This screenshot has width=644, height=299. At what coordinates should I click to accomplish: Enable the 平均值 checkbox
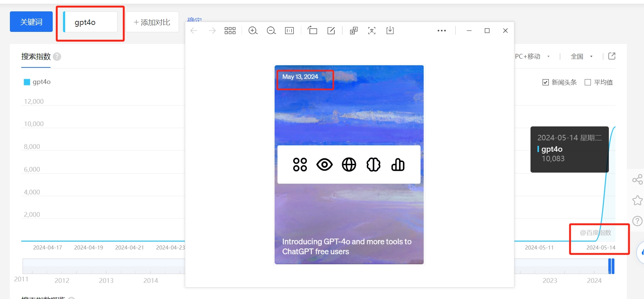coord(588,82)
